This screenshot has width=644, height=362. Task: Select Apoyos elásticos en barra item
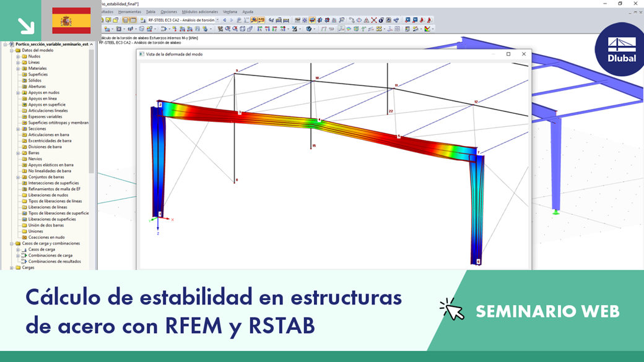[x=51, y=165]
